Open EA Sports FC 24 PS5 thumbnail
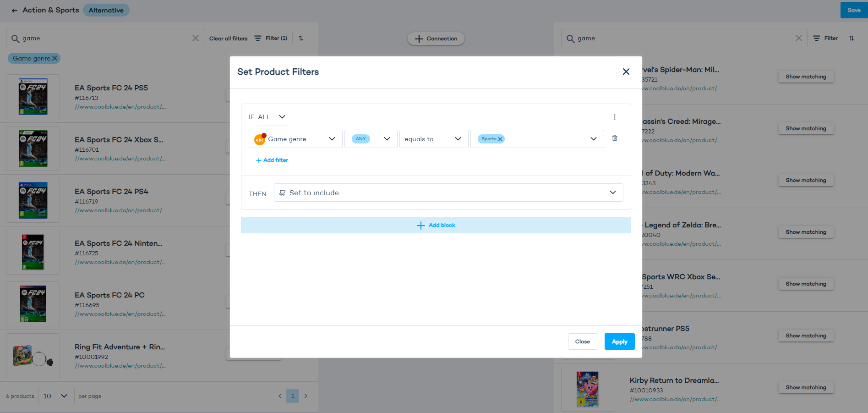 [x=33, y=97]
